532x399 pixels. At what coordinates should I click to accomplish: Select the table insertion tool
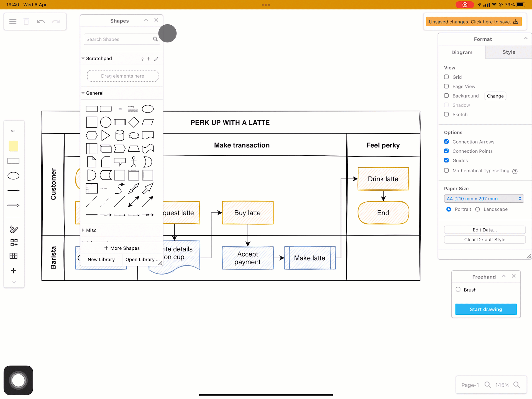click(13, 256)
